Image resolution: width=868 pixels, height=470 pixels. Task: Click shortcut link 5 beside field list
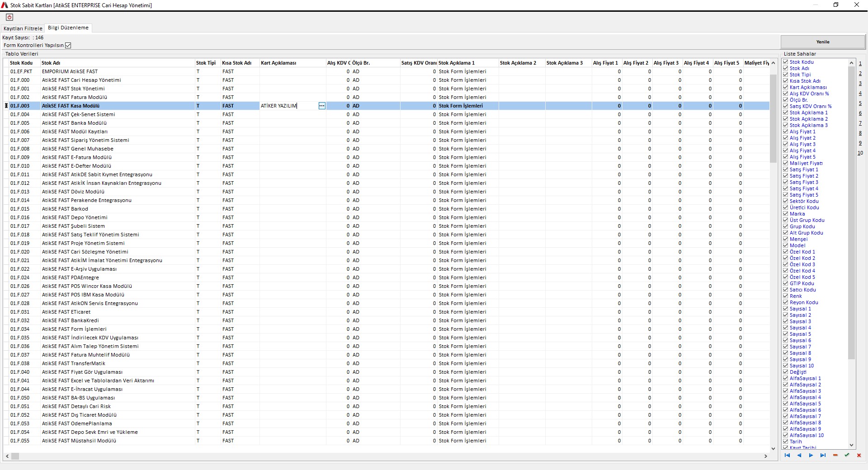pyautogui.click(x=860, y=103)
